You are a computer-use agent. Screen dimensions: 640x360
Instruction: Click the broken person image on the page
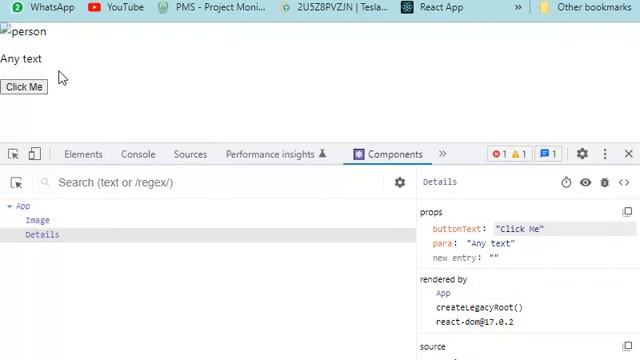[x=23, y=31]
